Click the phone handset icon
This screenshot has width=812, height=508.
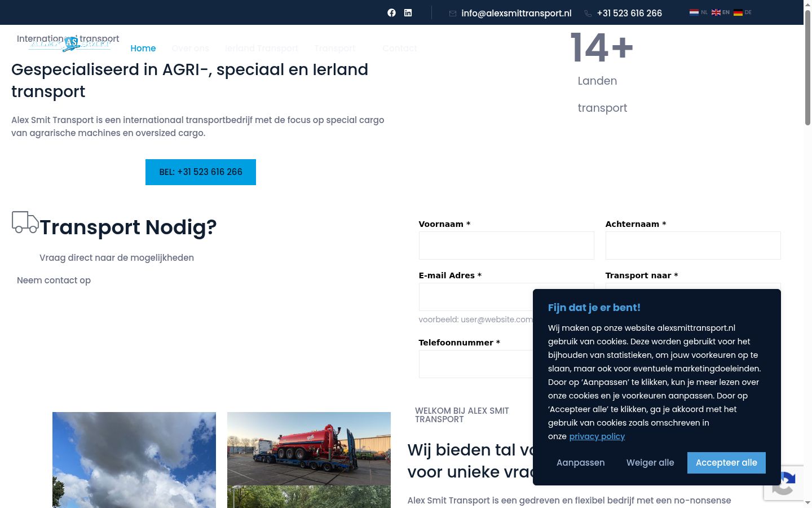coord(588,14)
